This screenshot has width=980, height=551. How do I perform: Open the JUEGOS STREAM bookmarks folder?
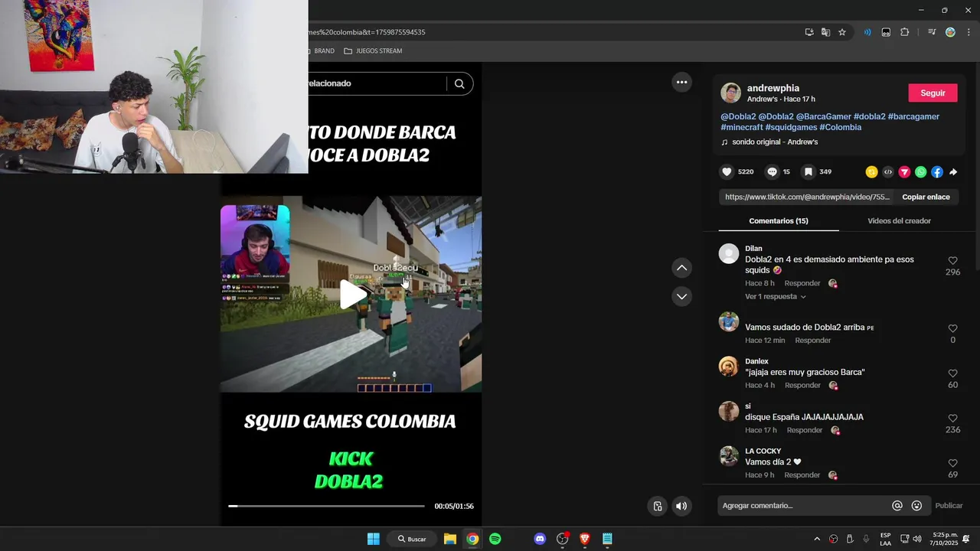click(373, 51)
